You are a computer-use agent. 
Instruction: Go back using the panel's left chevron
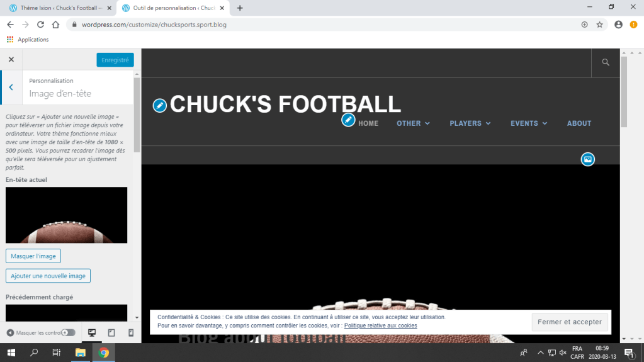(11, 88)
